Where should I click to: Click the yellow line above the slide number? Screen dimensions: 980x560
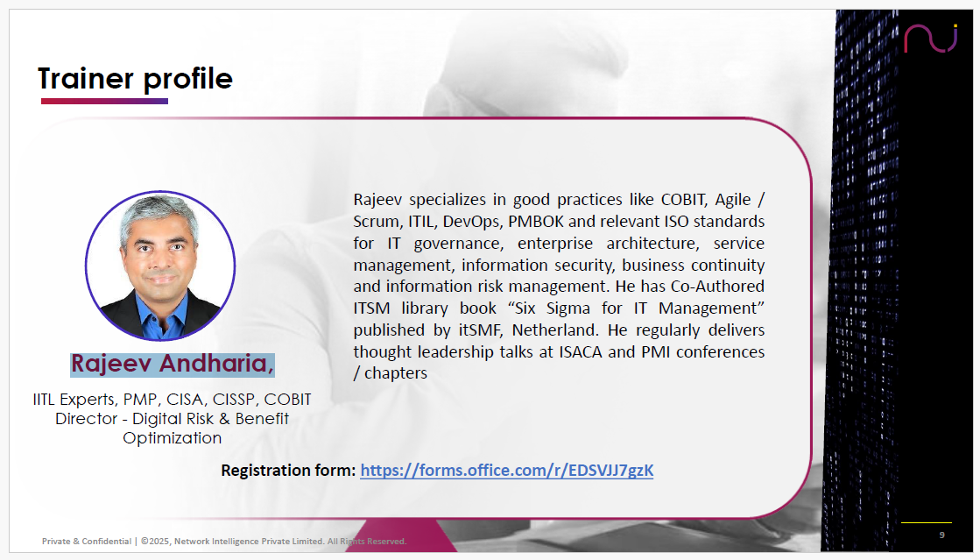tap(926, 523)
